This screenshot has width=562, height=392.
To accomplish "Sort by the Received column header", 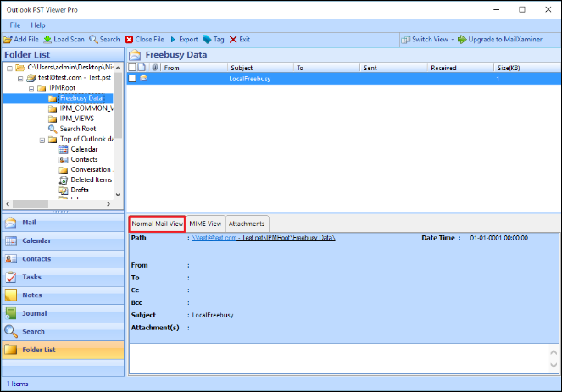I will (x=460, y=68).
